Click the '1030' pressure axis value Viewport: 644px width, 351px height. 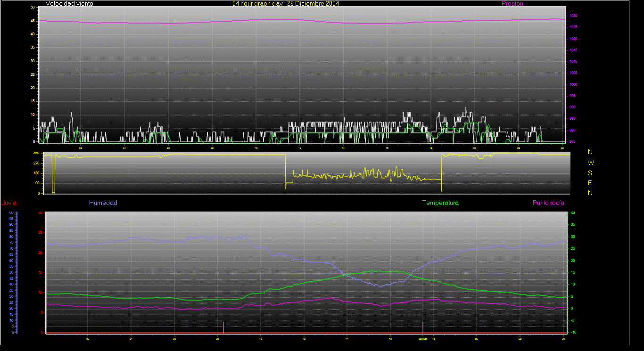[573, 16]
